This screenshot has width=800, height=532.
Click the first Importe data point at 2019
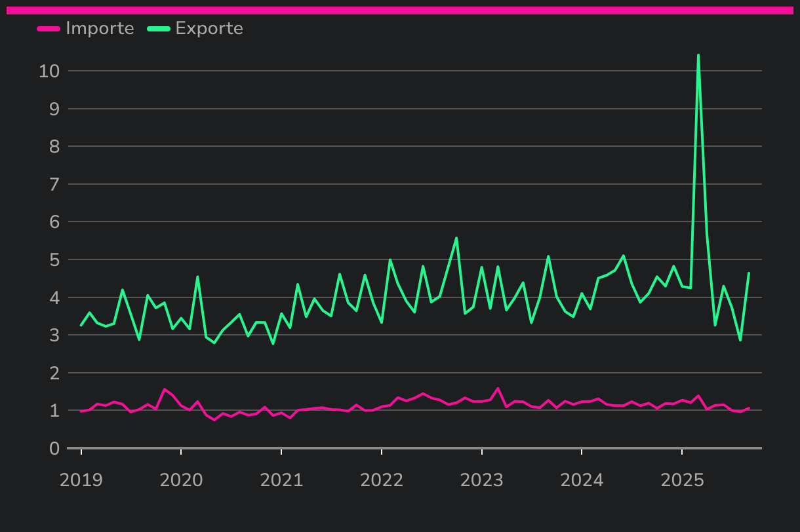click(x=81, y=411)
